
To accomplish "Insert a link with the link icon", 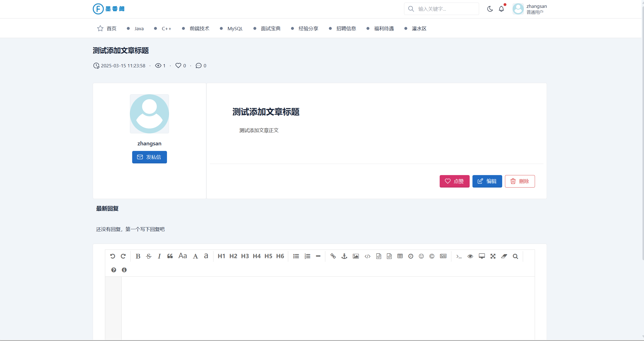I will [333, 256].
